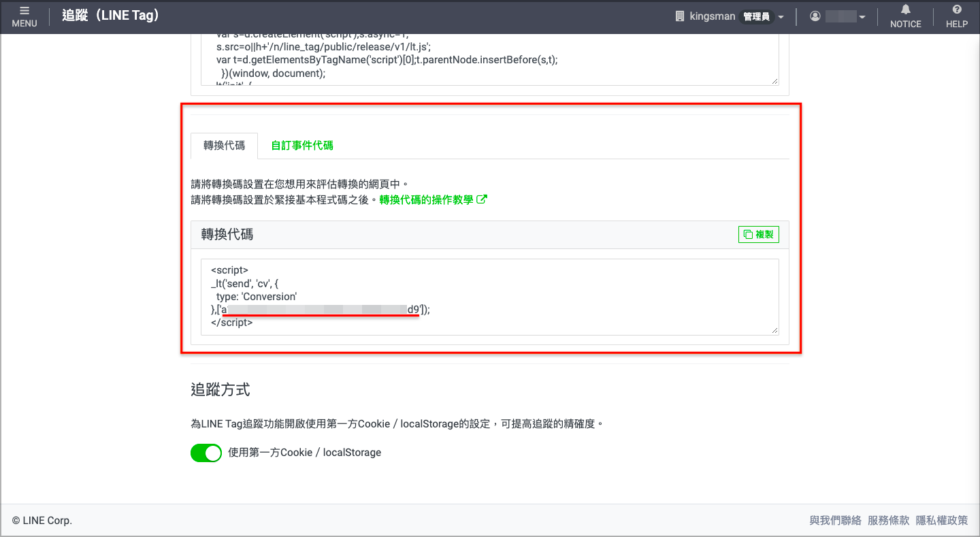This screenshot has height=537, width=980.
Task: Click the 轉換代碼 panel heading
Action: point(227,234)
